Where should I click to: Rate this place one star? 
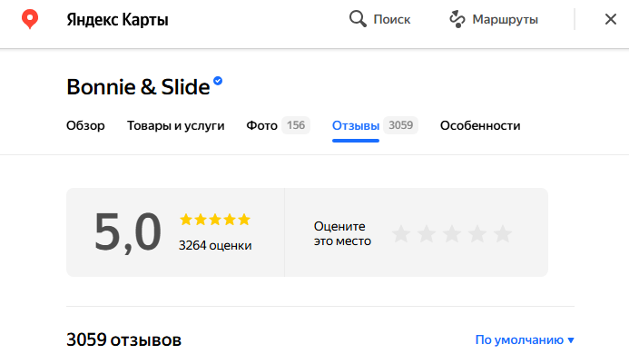click(401, 234)
